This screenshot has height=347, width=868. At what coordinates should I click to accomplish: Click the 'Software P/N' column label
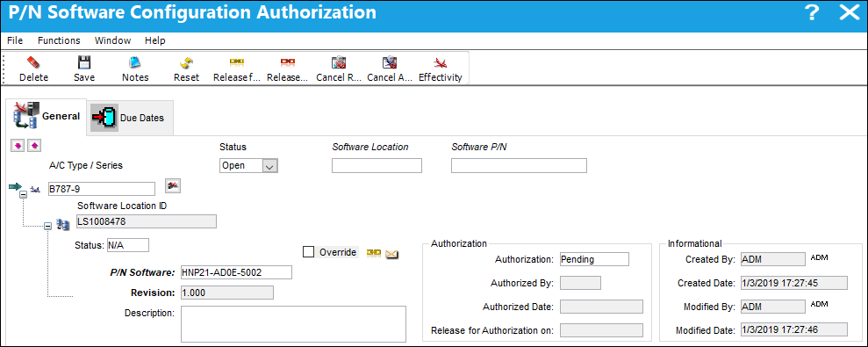(x=478, y=147)
